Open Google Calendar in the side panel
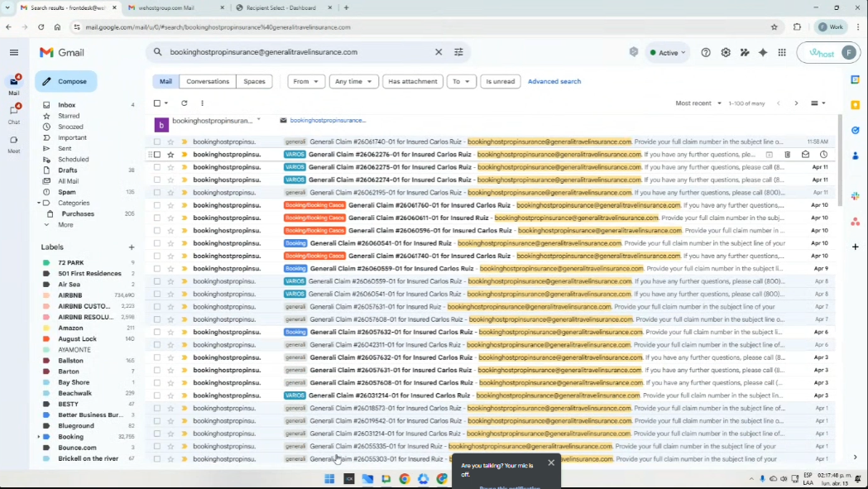 (x=856, y=79)
